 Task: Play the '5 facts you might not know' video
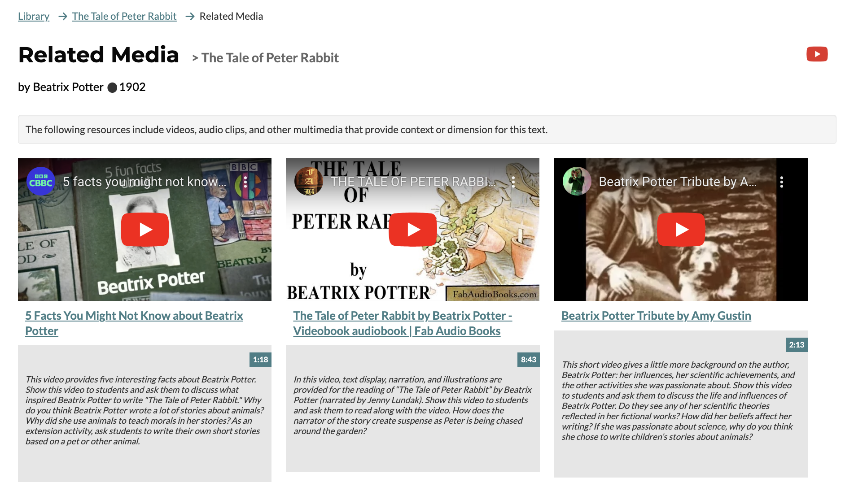[x=144, y=230]
